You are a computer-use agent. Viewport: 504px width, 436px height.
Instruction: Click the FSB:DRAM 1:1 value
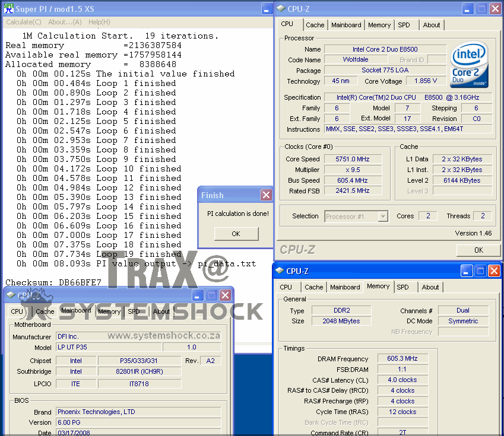point(402,369)
